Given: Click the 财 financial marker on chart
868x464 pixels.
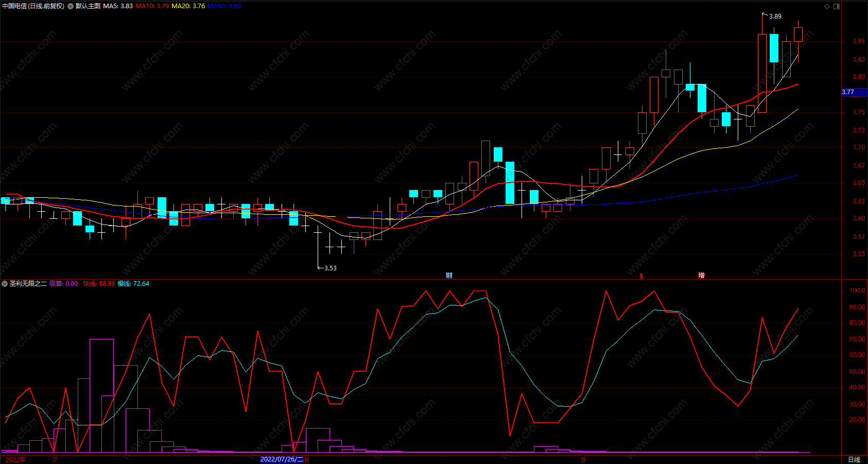Looking at the screenshot, I should [x=449, y=276].
